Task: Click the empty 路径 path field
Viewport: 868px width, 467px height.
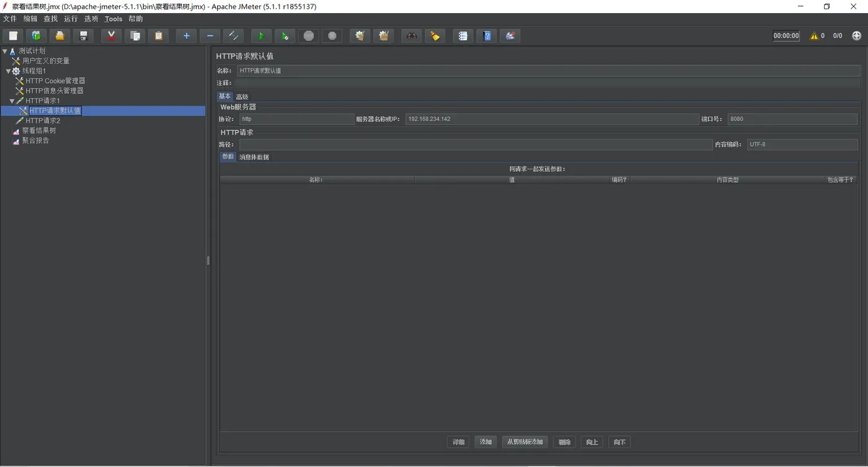Action: (476, 145)
